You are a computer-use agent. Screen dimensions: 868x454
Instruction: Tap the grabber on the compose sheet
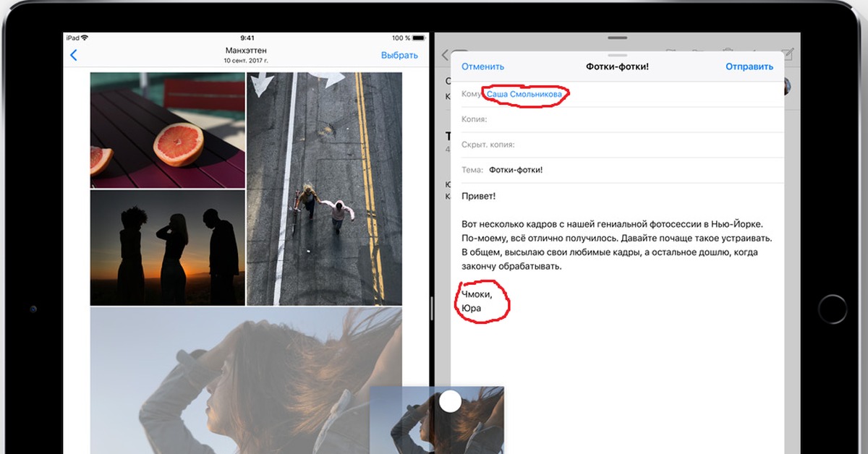click(x=617, y=55)
